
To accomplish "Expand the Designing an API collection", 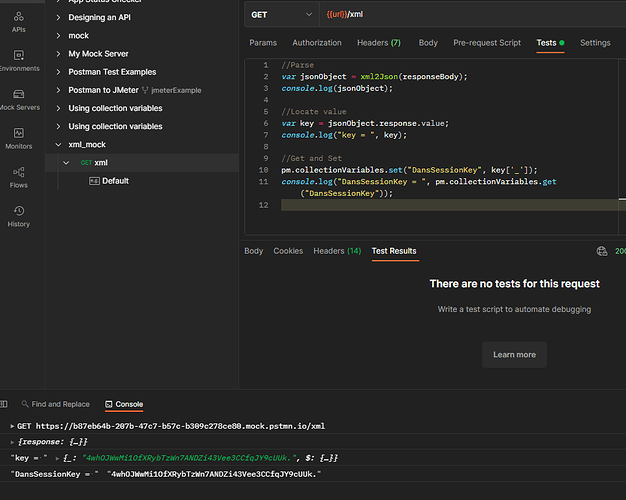I will coord(58,17).
